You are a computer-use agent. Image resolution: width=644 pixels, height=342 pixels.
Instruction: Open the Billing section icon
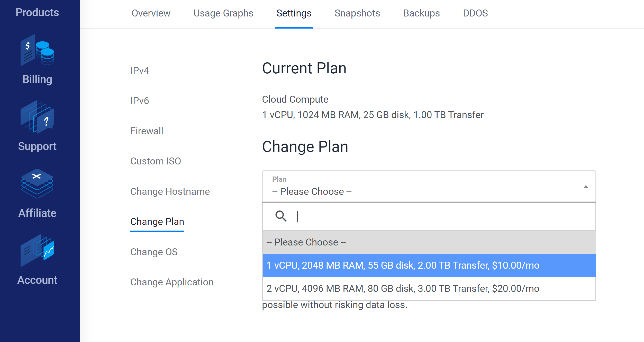pos(37,50)
